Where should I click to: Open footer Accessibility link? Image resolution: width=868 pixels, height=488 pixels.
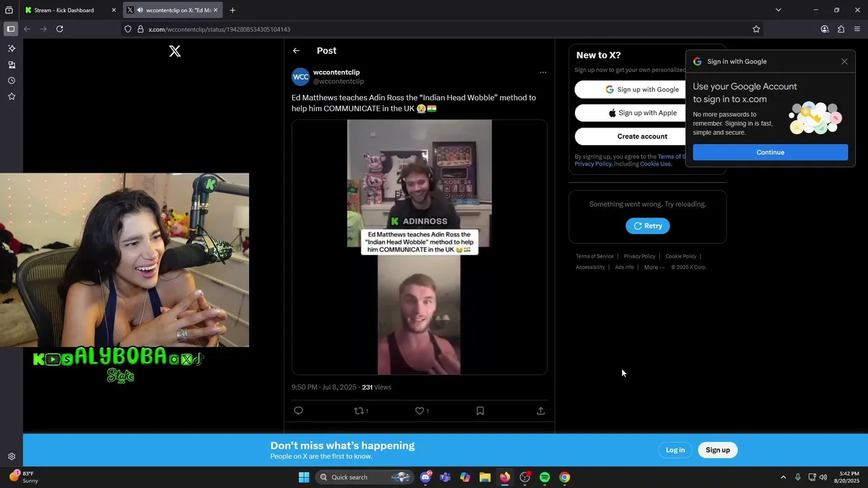pyautogui.click(x=590, y=267)
